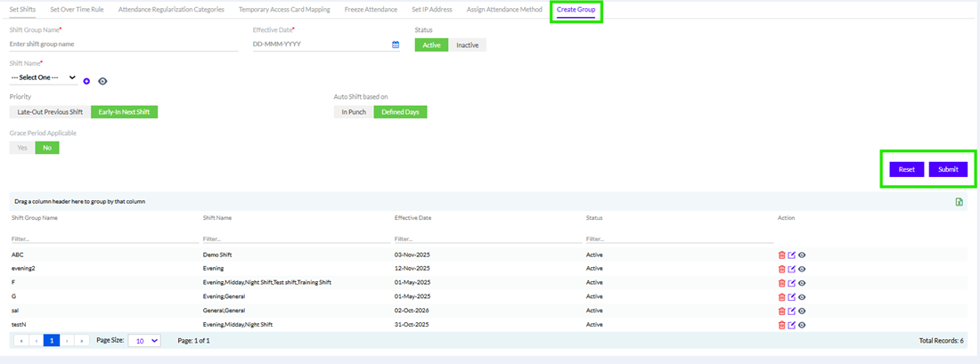The height and width of the screenshot is (364, 980).
Task: Open the Shift Name Select One dropdown
Action: (43, 78)
